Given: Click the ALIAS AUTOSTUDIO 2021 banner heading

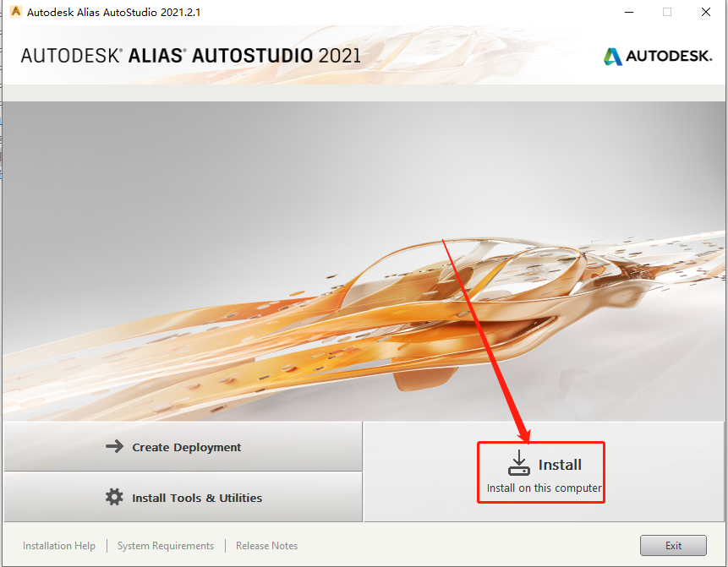Looking at the screenshot, I should [x=191, y=56].
